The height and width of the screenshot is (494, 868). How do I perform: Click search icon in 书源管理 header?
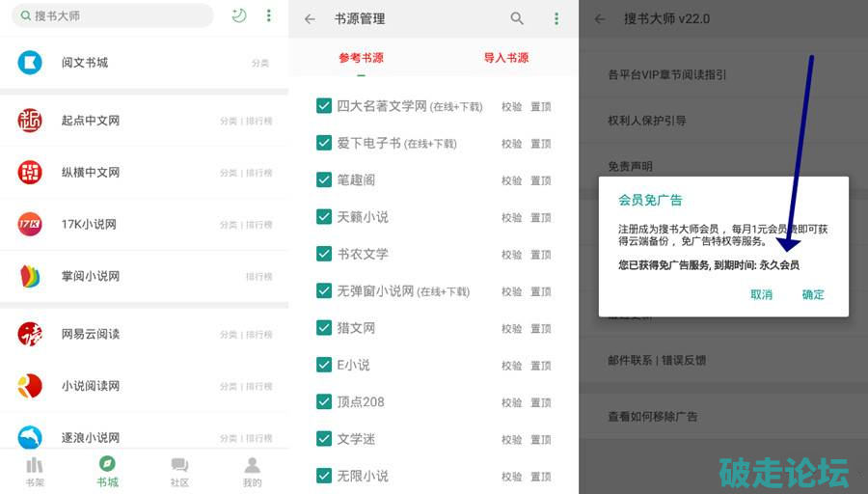[518, 18]
